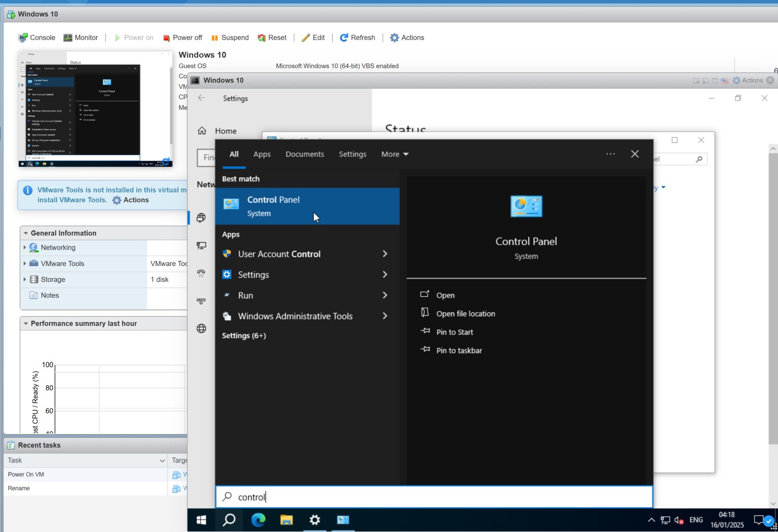Open Settings Home
Image resolution: width=778 pixels, height=532 pixels.
(x=217, y=131)
